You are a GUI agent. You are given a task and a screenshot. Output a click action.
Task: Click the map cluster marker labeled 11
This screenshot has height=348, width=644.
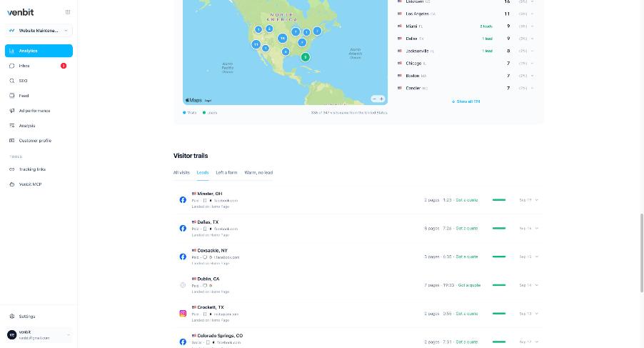[x=256, y=44]
